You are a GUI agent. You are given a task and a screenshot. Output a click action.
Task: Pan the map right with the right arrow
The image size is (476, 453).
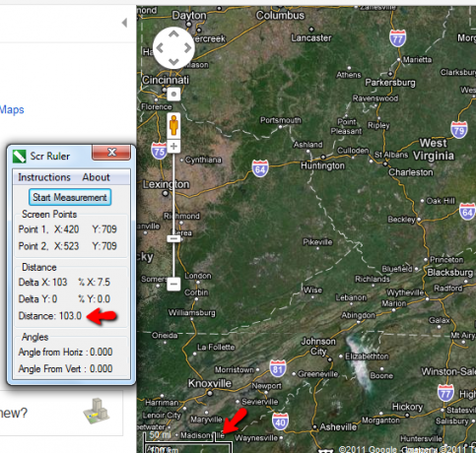[x=187, y=48]
